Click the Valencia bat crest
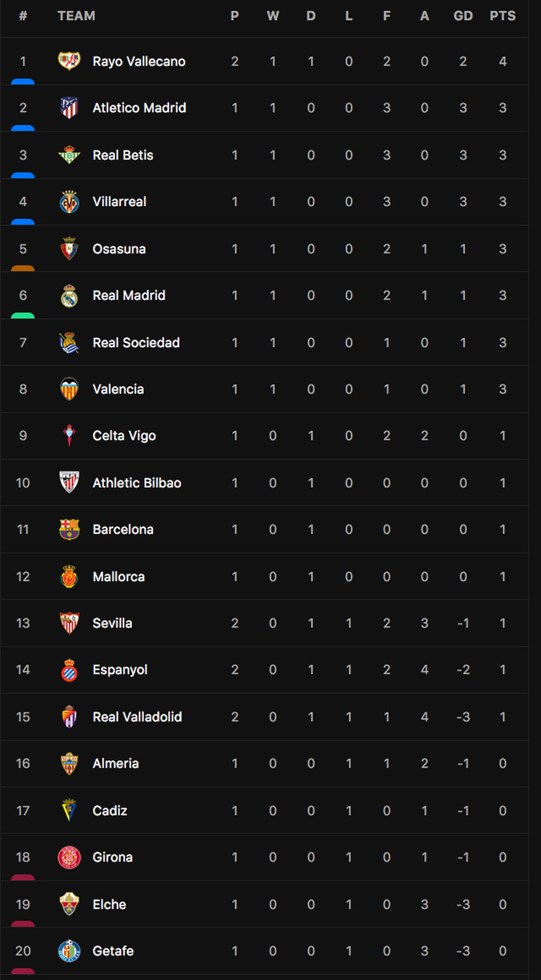 click(69, 389)
